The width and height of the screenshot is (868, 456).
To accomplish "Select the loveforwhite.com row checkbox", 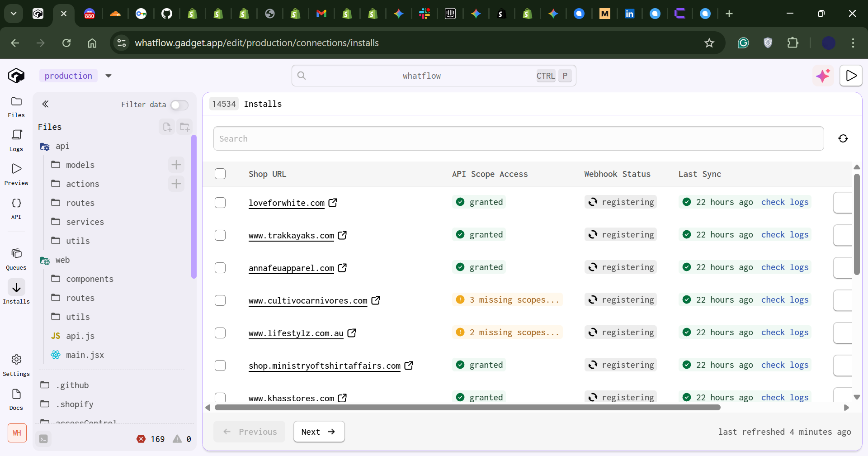I will point(220,203).
